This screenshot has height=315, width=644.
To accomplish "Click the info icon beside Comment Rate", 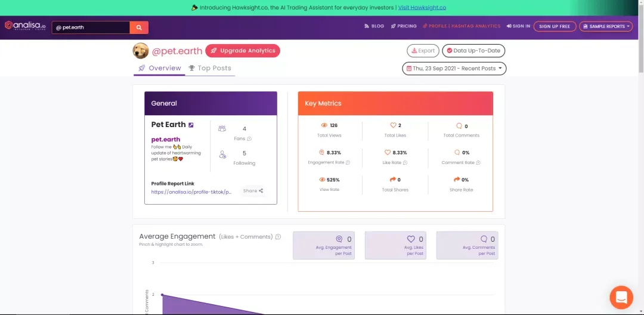I will 478,163.
